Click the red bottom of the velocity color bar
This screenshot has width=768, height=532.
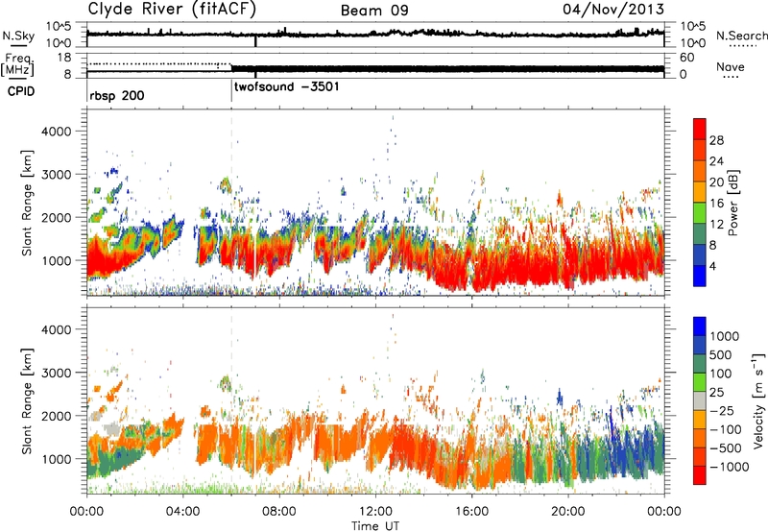click(700, 477)
